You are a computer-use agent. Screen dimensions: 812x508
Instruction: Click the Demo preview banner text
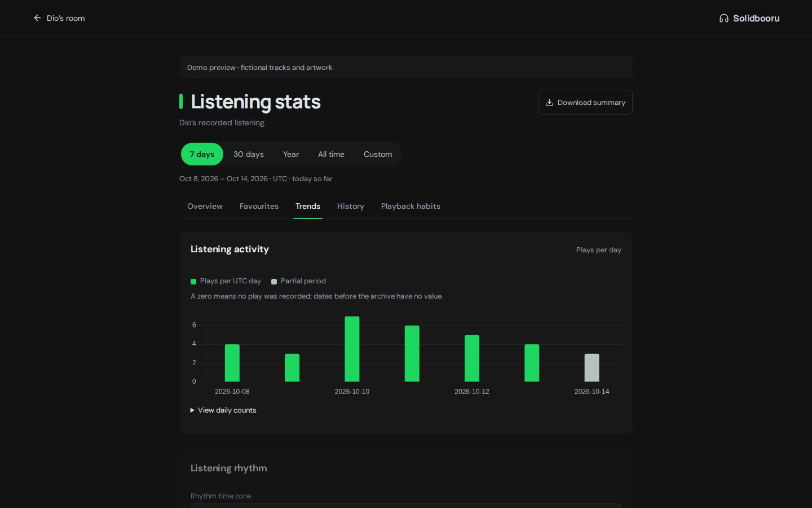pos(259,68)
